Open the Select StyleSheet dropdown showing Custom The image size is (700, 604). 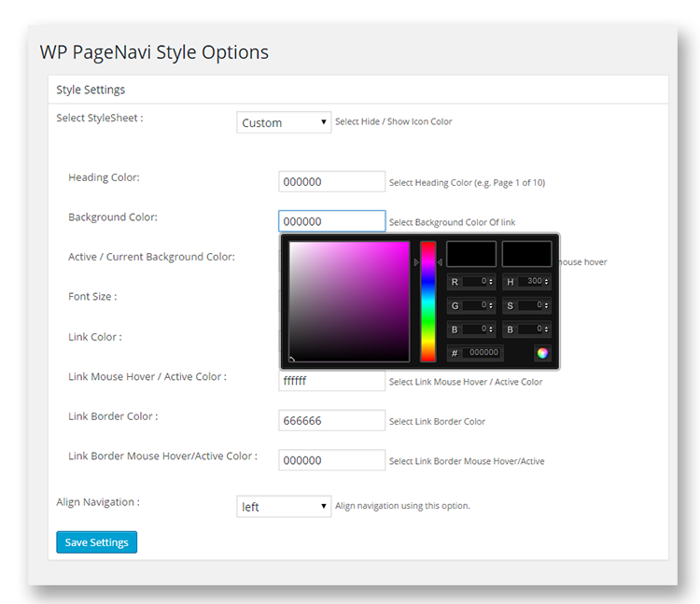[284, 122]
